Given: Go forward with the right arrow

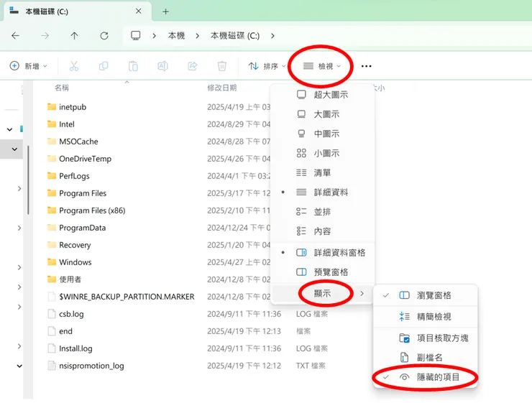Looking at the screenshot, I should point(45,36).
